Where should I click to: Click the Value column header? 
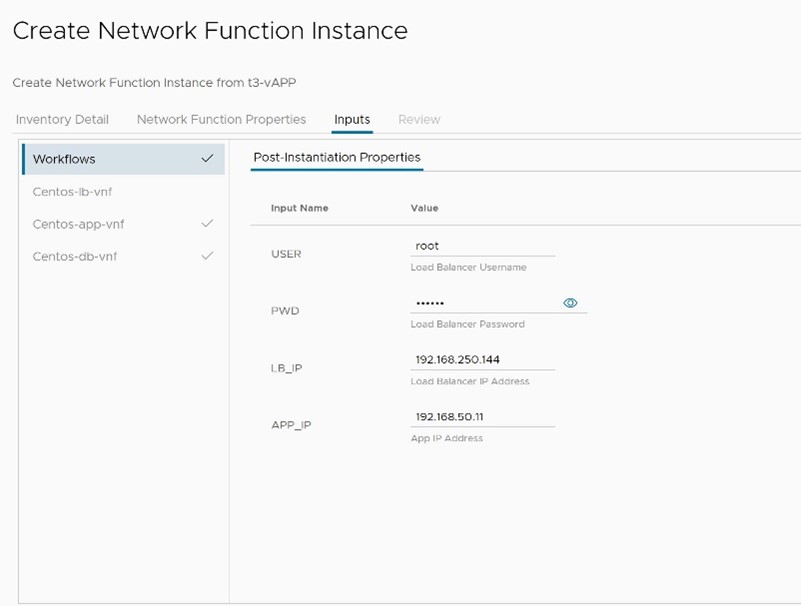click(424, 208)
